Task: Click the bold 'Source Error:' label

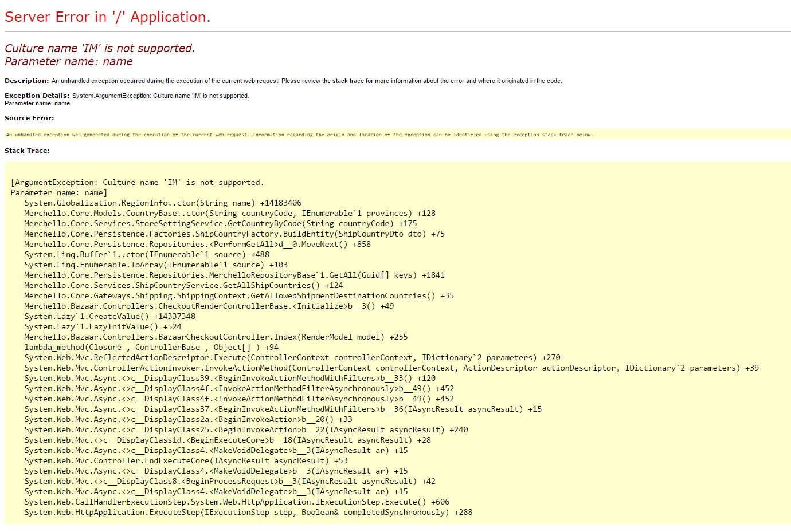Action: click(29, 118)
